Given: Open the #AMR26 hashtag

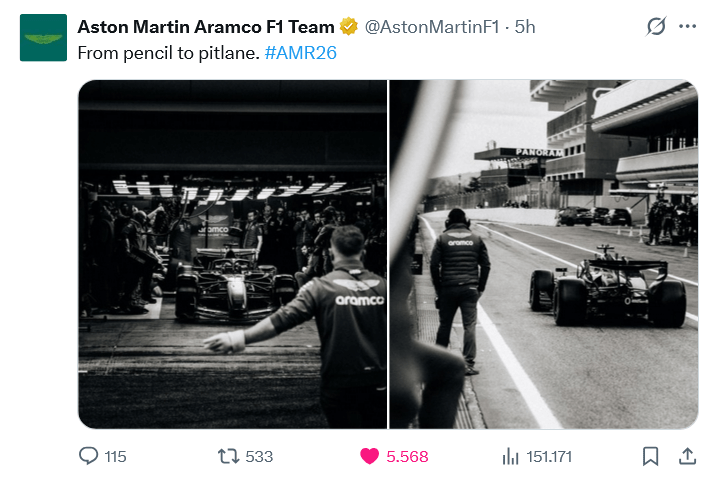Looking at the screenshot, I should point(300,52).
